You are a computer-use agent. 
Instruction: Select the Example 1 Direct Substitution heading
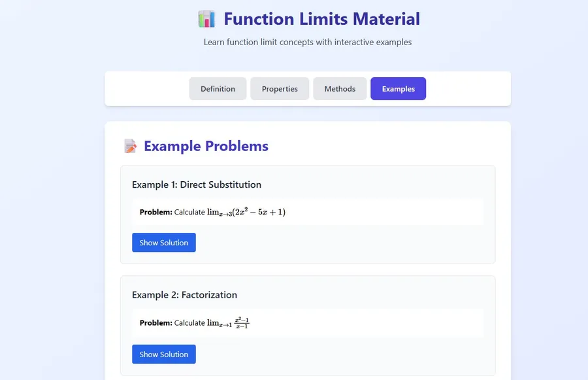click(195, 184)
